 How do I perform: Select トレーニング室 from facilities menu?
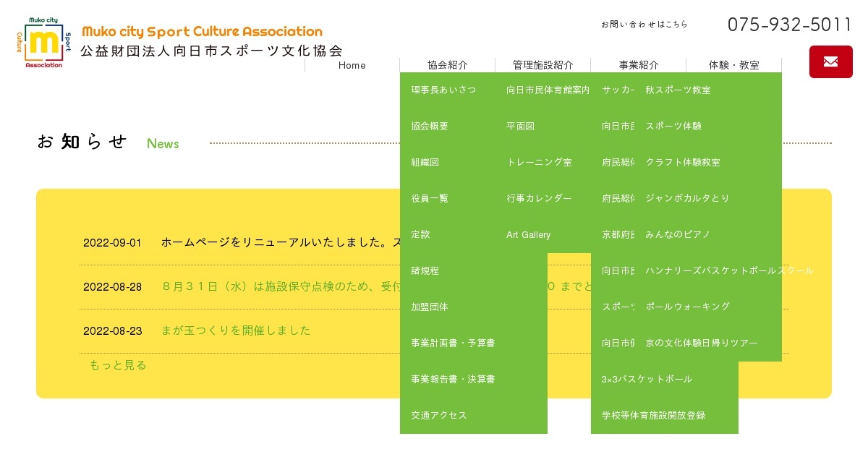point(539,162)
